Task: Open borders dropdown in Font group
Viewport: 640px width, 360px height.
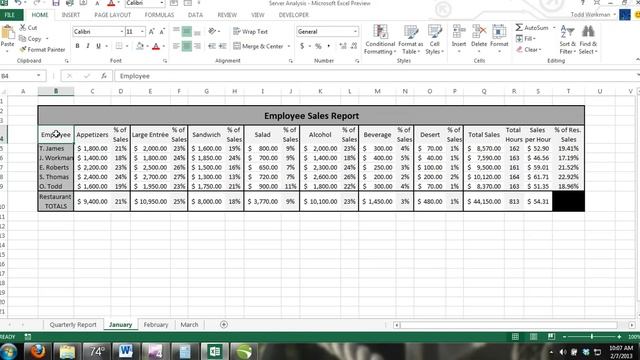Action: pyautogui.click(x=127, y=46)
